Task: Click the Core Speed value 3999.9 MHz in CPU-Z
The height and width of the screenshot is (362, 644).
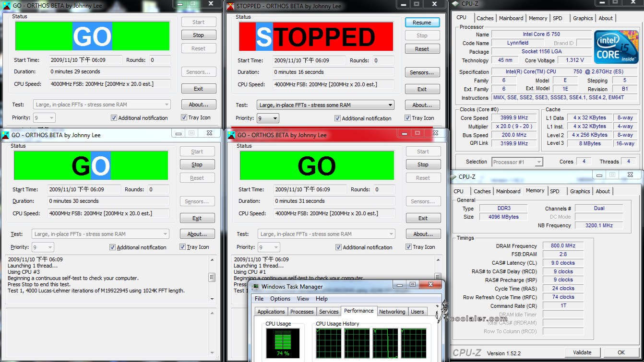Action: click(x=514, y=117)
